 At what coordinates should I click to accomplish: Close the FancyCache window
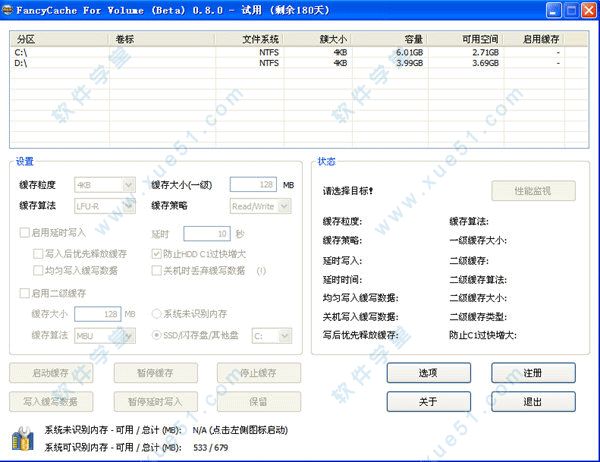coord(589,10)
